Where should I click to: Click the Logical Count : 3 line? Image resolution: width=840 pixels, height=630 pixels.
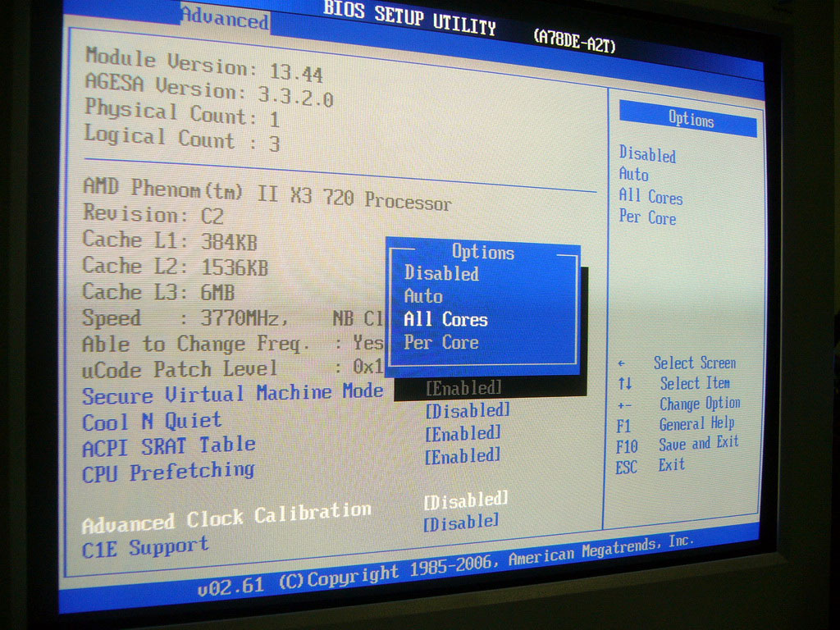182,138
